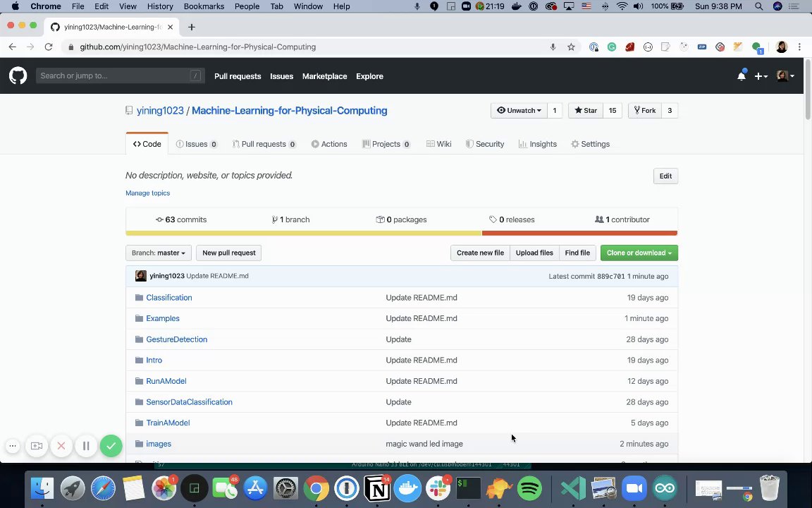This screenshot has width=812, height=508.
Task: Open the red ruby gem extension icon
Action: 629,47
